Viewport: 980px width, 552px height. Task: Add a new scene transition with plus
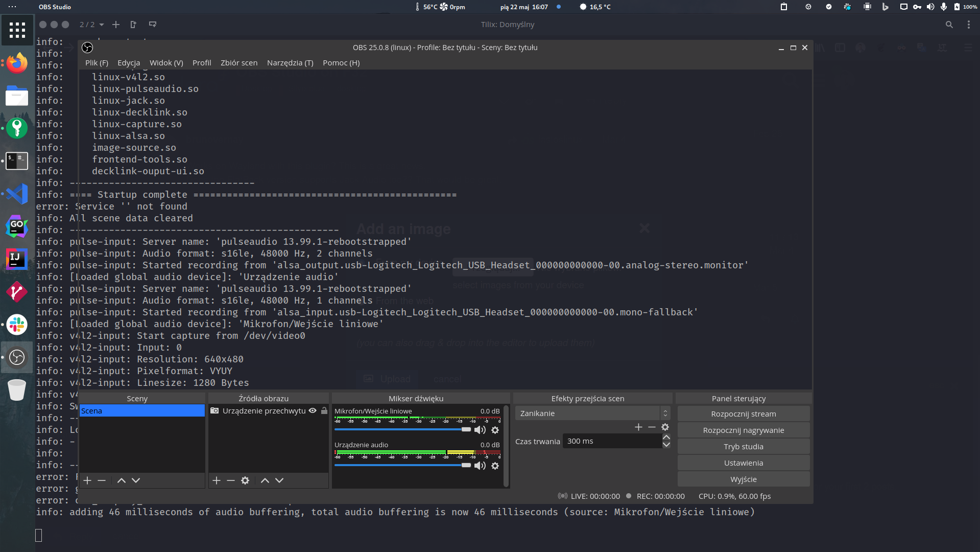(x=638, y=427)
